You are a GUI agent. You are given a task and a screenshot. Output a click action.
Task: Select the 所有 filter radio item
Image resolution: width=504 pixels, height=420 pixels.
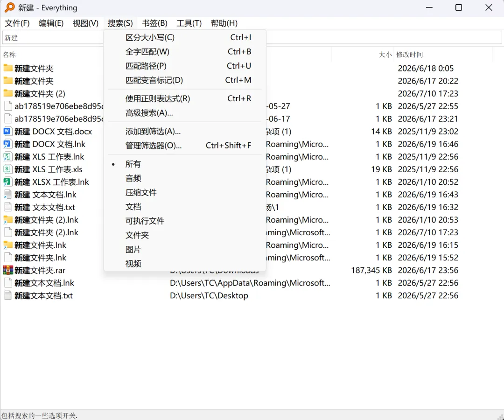[185, 164]
